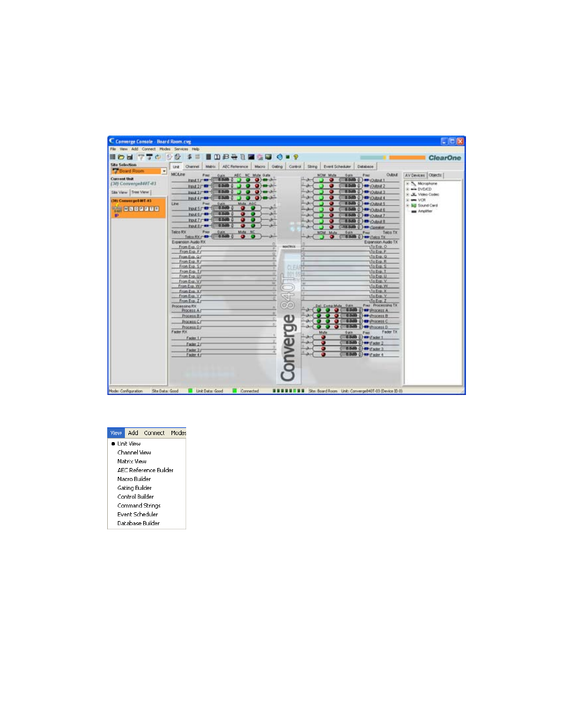Click the dark monitor toolbar icon
The image size is (562, 728).
(x=251, y=157)
